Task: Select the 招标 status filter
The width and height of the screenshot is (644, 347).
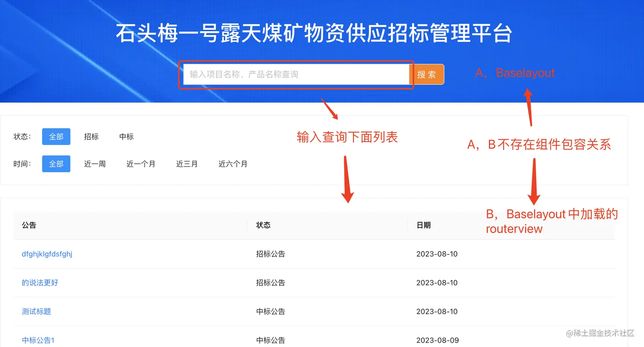Action: [x=91, y=137]
